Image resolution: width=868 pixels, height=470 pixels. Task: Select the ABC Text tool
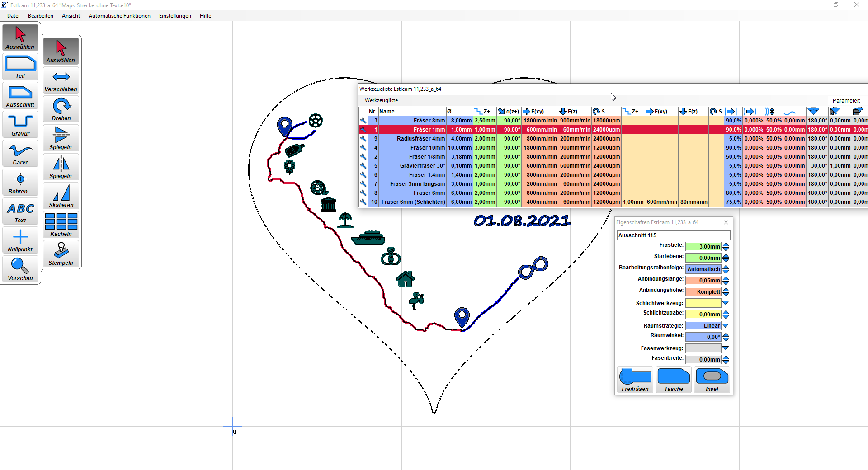click(x=20, y=211)
